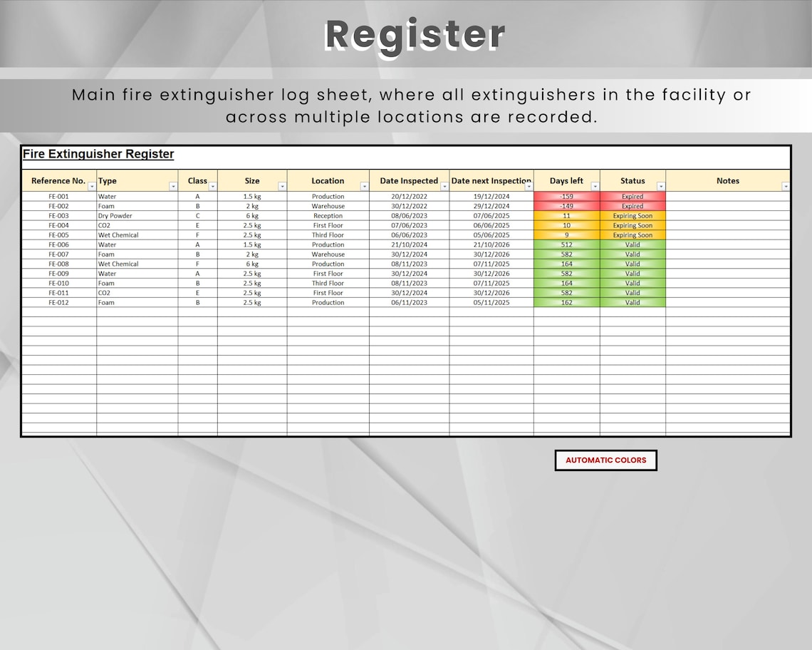
Task: Select the Valid status cell for FE-012
Action: point(633,302)
